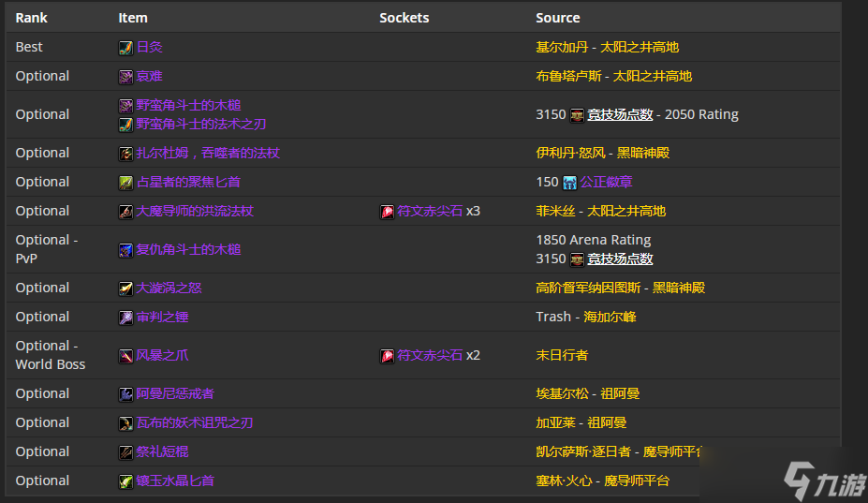Click the Source column header
Screen dimensions: 868x503
click(x=558, y=18)
